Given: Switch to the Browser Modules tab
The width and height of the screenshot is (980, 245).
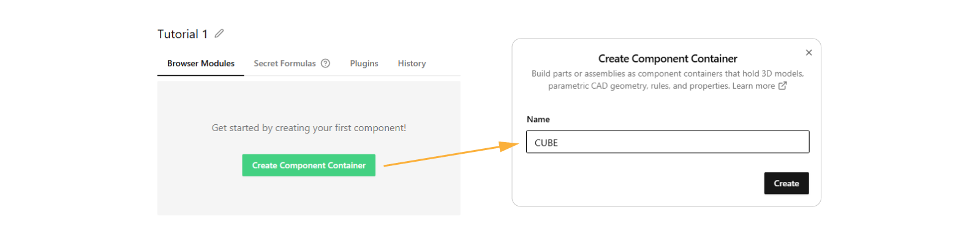Looking at the screenshot, I should (x=201, y=64).
